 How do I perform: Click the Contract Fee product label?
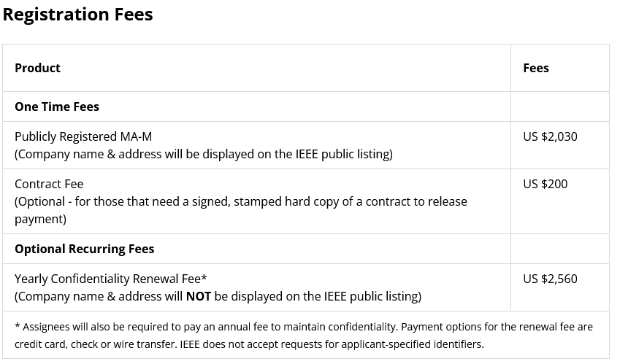49,184
